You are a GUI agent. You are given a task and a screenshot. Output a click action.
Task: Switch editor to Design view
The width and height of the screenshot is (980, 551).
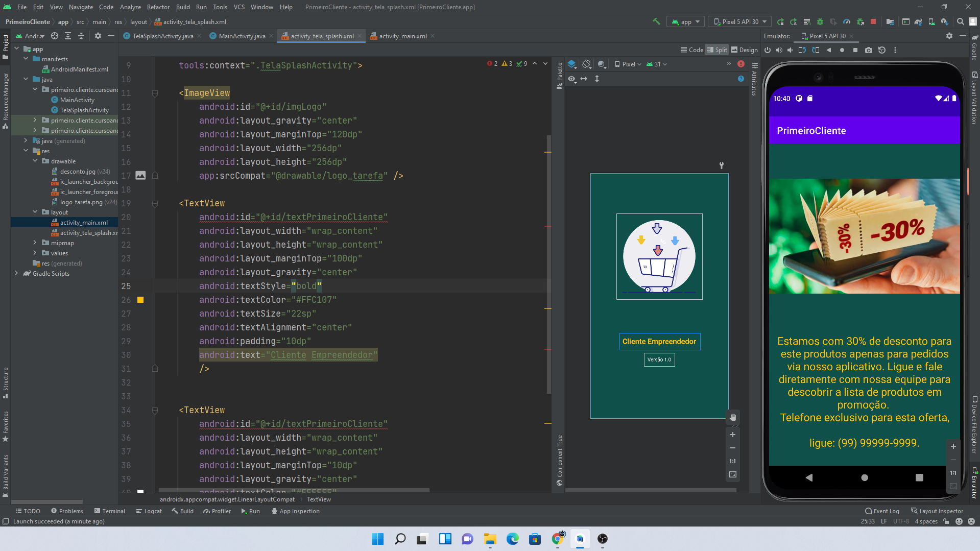pyautogui.click(x=745, y=50)
